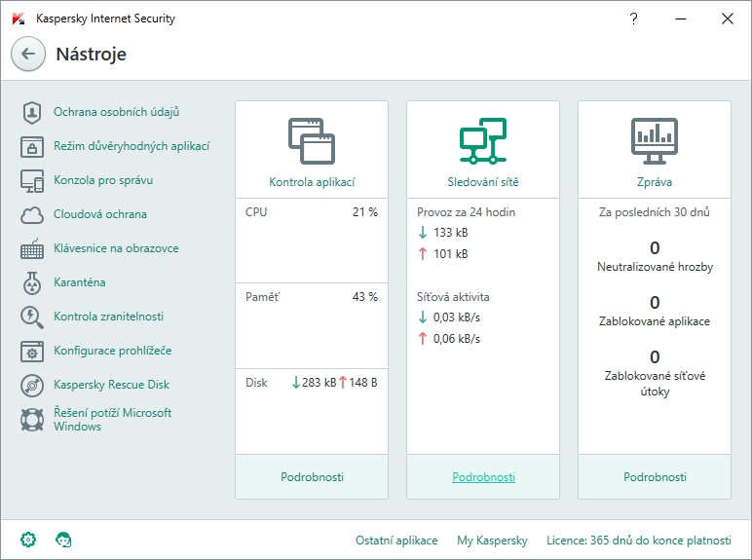Click the support agent face icon

(64, 540)
